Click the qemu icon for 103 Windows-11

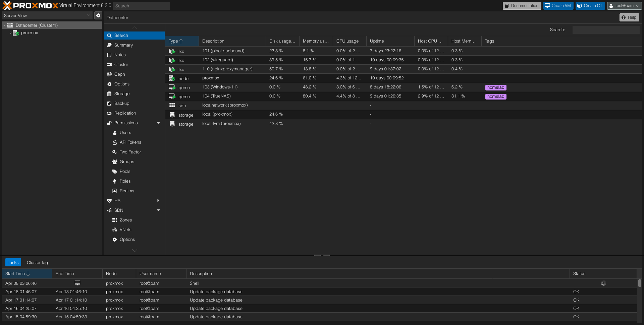click(172, 87)
